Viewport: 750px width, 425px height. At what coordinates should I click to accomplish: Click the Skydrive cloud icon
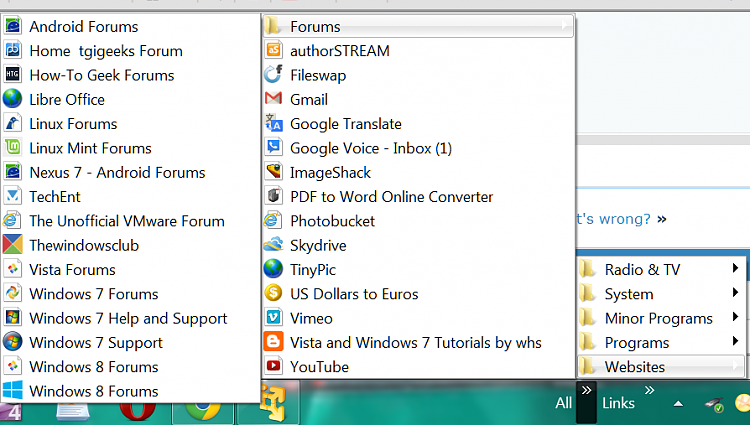coord(274,244)
